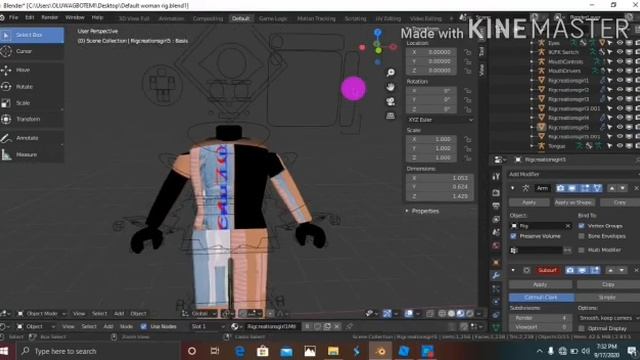Select the Cursor tool
Image resolution: width=640 pixels, height=360 pixels.
pos(32,51)
